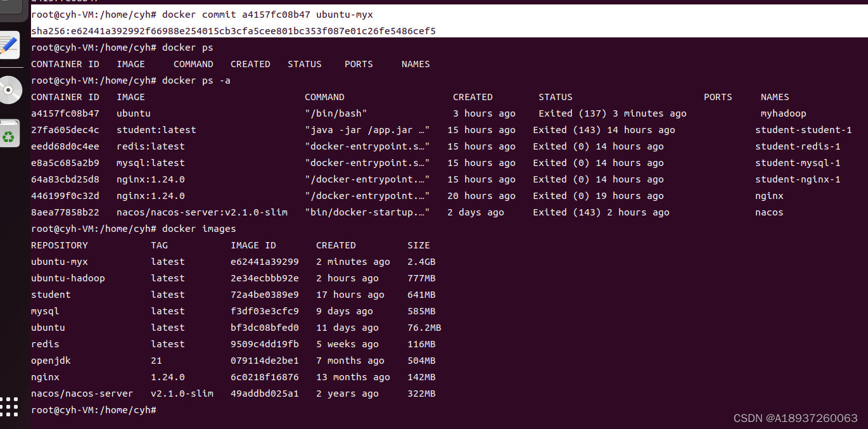868x429 pixels.
Task: Click the 'v2.1.0-slim' tag in images table
Action: pyautogui.click(x=182, y=394)
